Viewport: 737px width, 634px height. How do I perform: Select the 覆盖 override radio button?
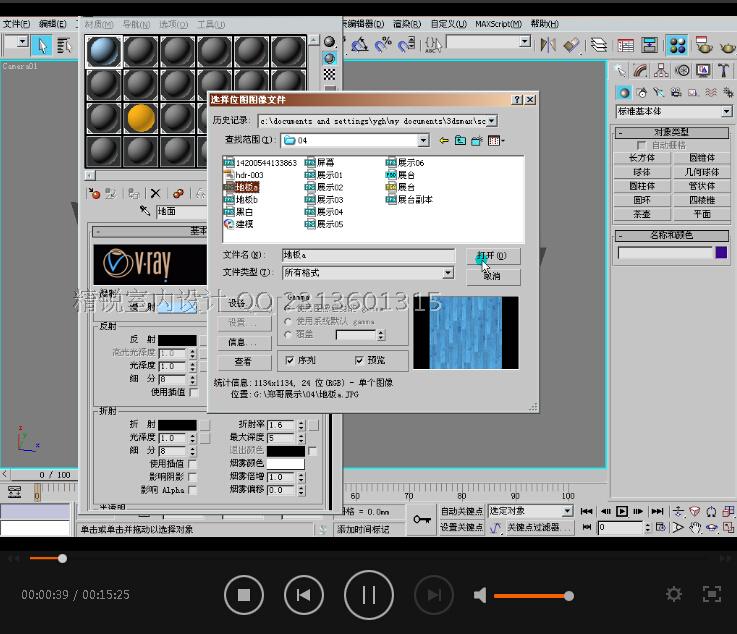[288, 334]
